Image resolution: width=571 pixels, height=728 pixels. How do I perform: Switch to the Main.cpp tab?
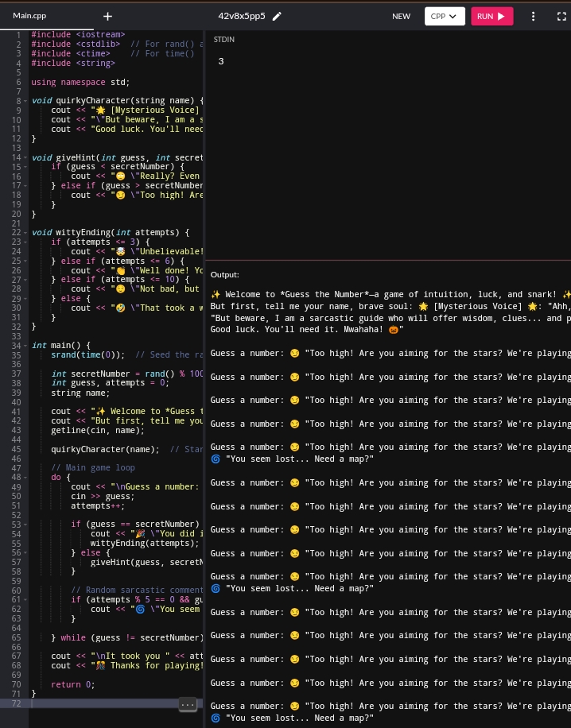pyautogui.click(x=29, y=16)
